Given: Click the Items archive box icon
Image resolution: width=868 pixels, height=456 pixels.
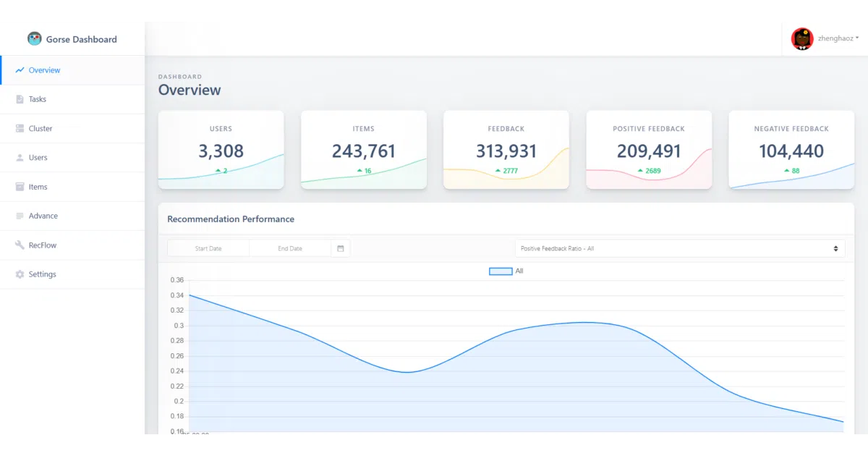Looking at the screenshot, I should coord(20,187).
